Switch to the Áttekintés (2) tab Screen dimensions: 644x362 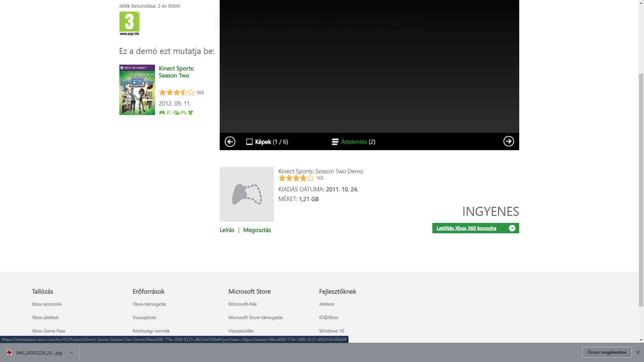click(354, 142)
